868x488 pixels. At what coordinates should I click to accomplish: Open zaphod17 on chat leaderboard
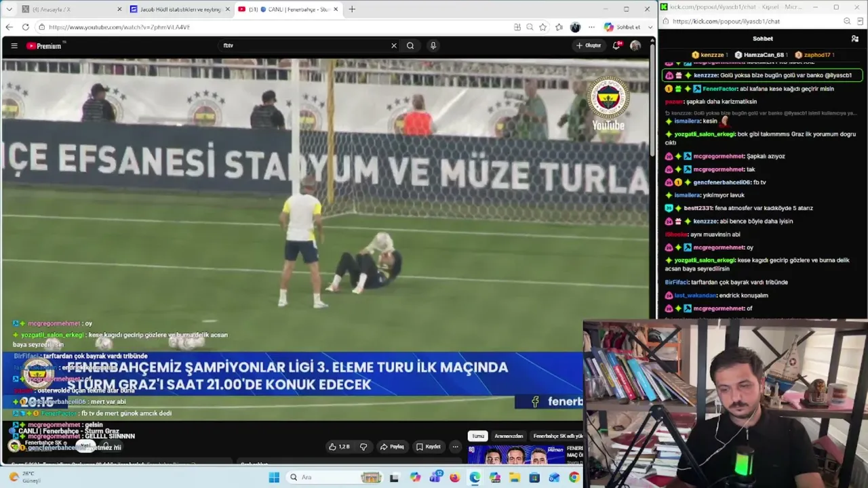pyautogui.click(x=814, y=55)
